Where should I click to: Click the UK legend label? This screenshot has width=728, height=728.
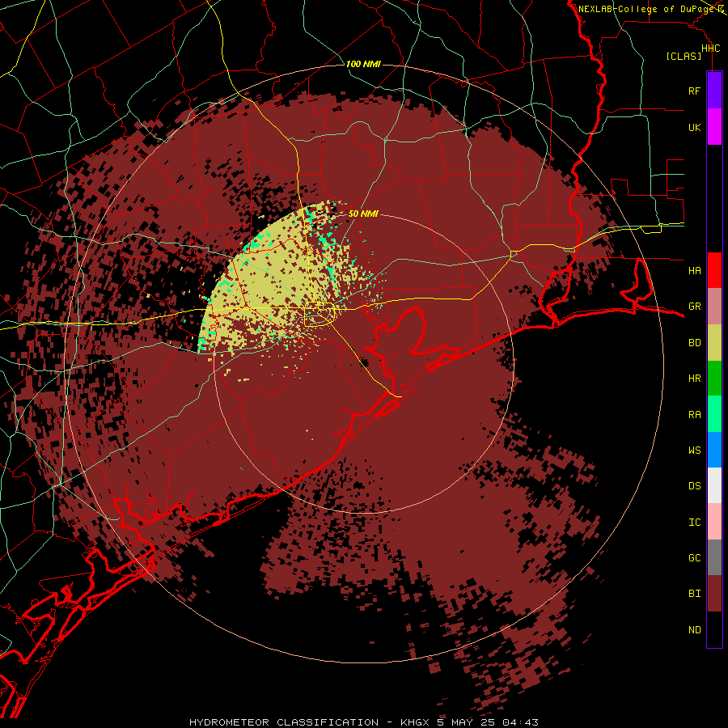[x=694, y=127]
